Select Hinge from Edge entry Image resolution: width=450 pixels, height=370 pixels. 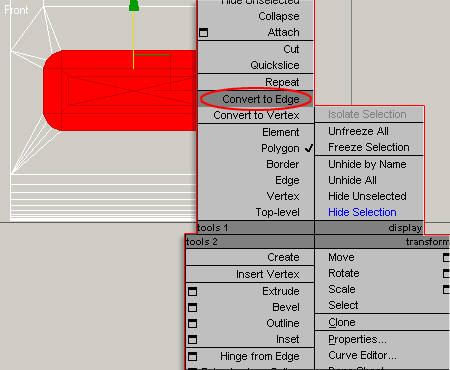click(260, 356)
